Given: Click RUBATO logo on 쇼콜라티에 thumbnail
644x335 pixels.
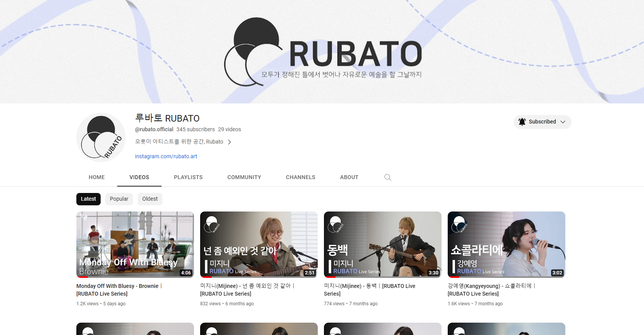Looking at the screenshot, I should pos(459,225).
